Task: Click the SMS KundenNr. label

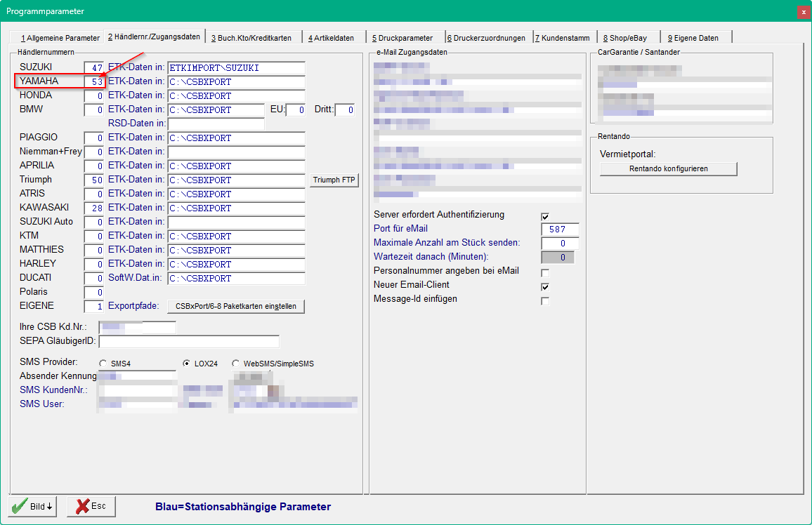Action: [x=54, y=390]
